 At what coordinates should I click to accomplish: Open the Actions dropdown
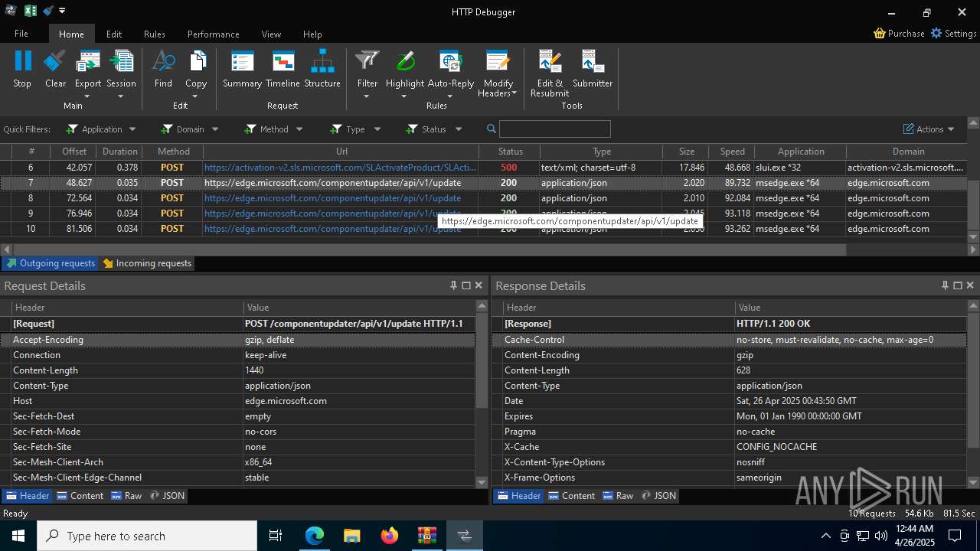[x=929, y=129]
